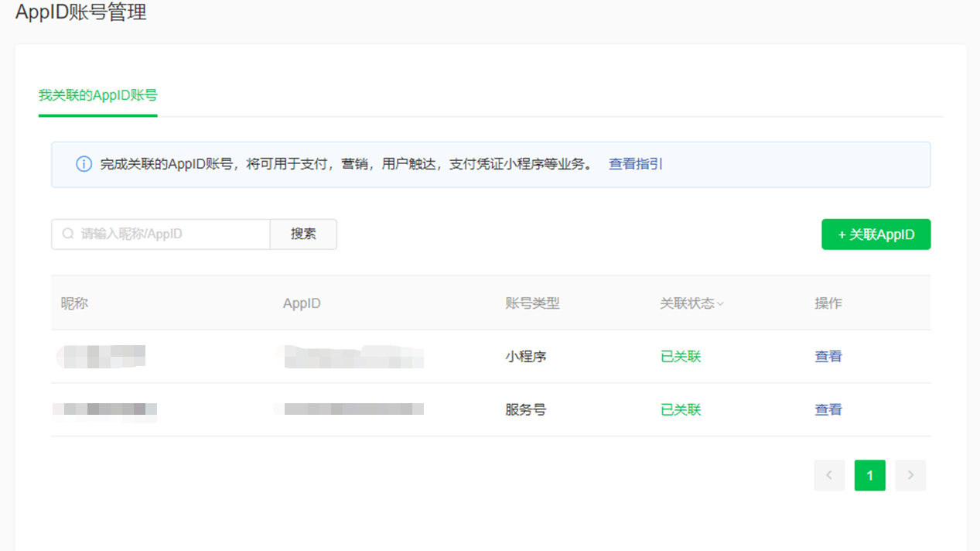Click the 账号类型 column header

click(532, 303)
